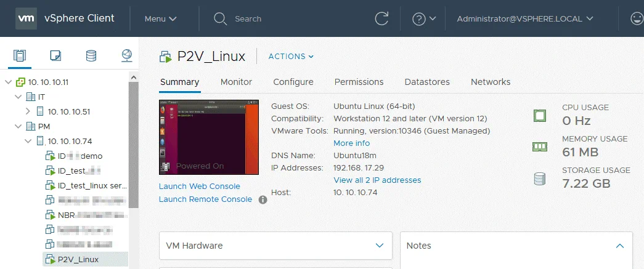Viewport: 644px width, 269px height.
Task: Click the VM console preview thumbnail
Action: coord(208,137)
